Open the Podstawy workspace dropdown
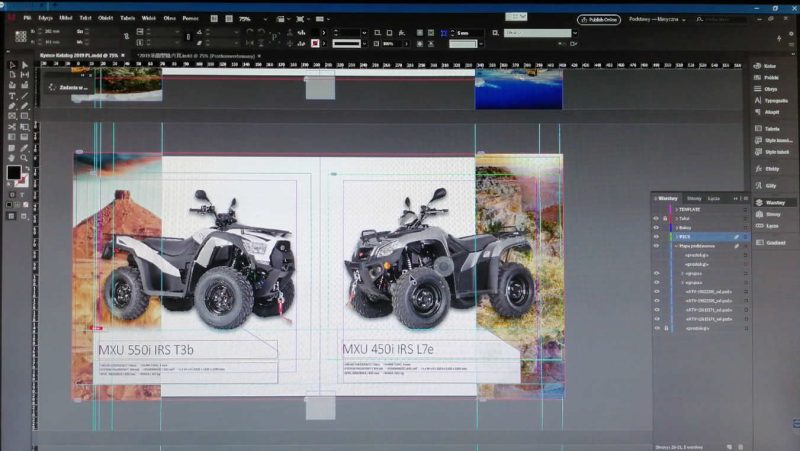This screenshot has width=800, height=451. point(657,19)
